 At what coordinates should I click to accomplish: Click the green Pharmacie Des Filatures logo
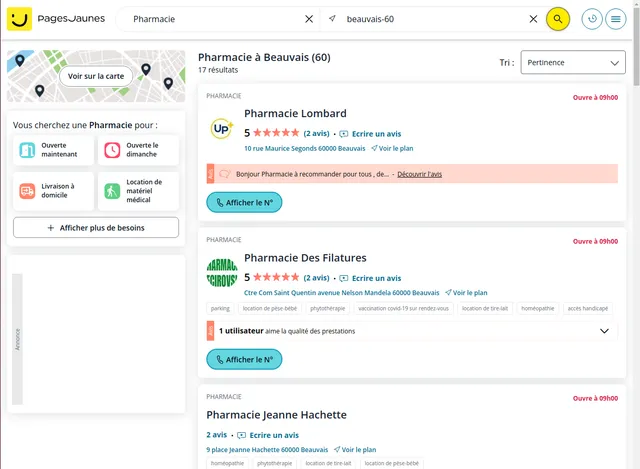(222, 273)
